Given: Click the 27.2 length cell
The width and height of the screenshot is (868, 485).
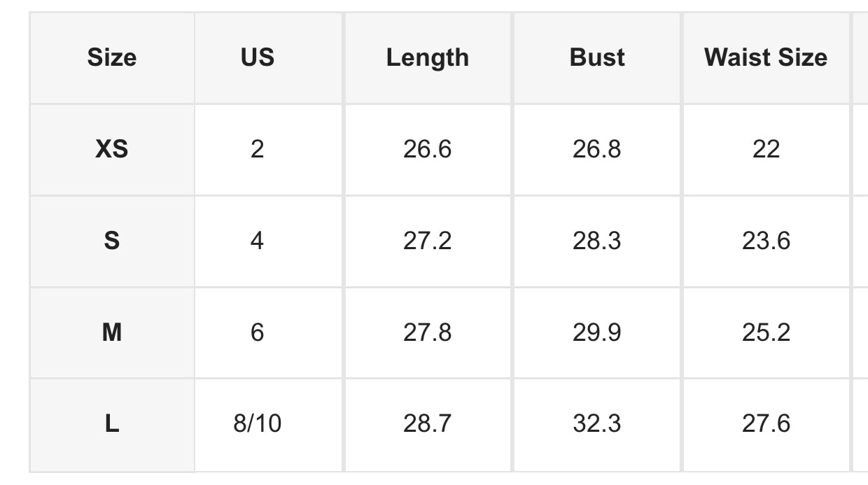Looking at the screenshot, I should (428, 241).
